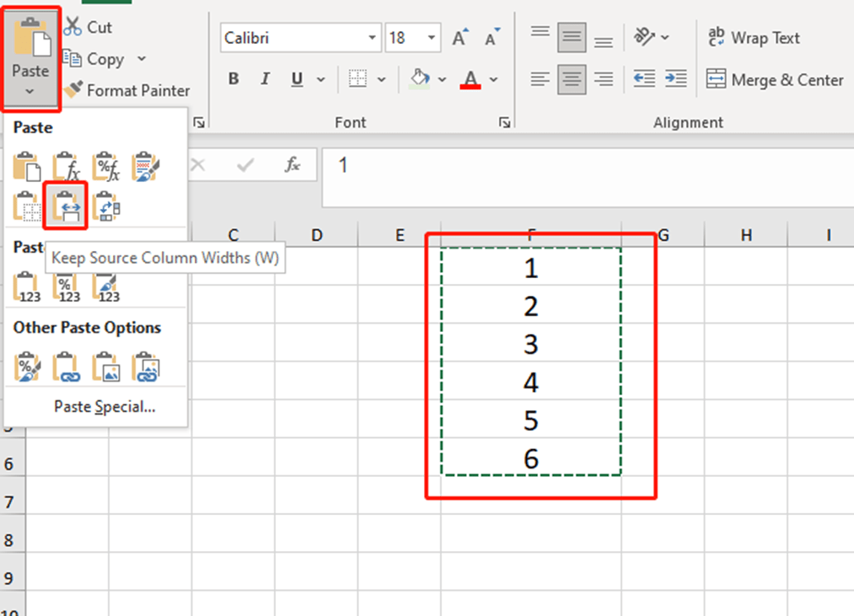The width and height of the screenshot is (854, 616).
Task: Enable Wrap Text
Action: pos(753,37)
